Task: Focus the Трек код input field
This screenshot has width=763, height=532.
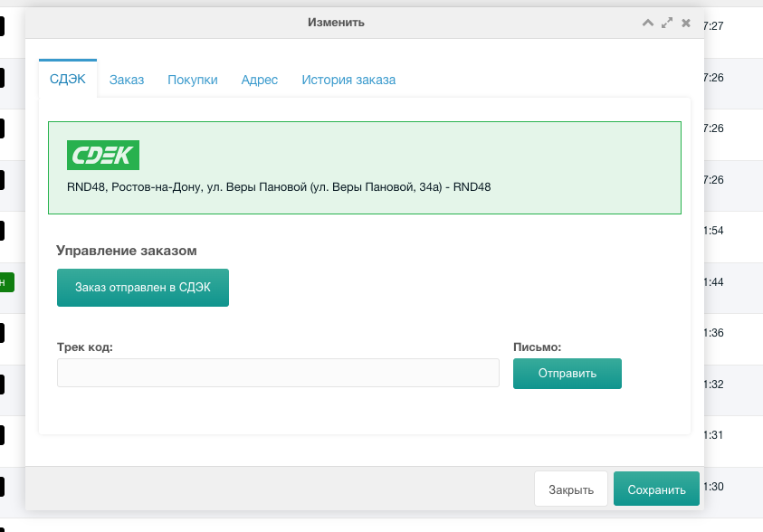Action: tap(278, 373)
